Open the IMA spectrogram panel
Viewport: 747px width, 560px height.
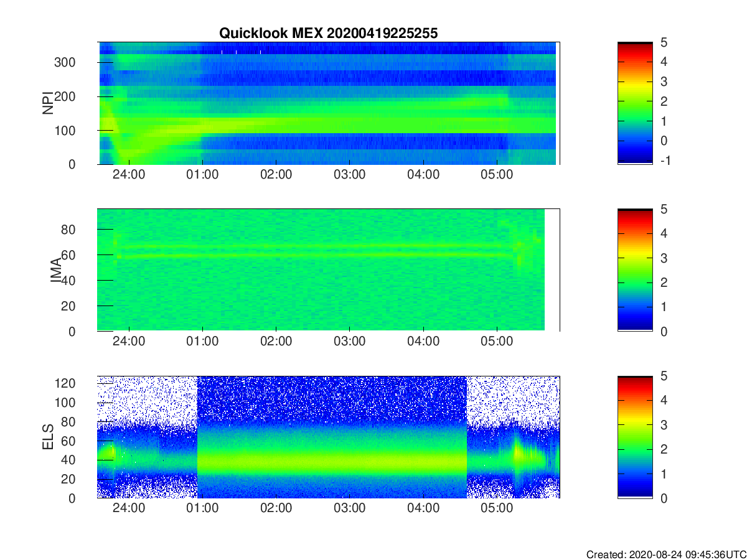click(328, 270)
